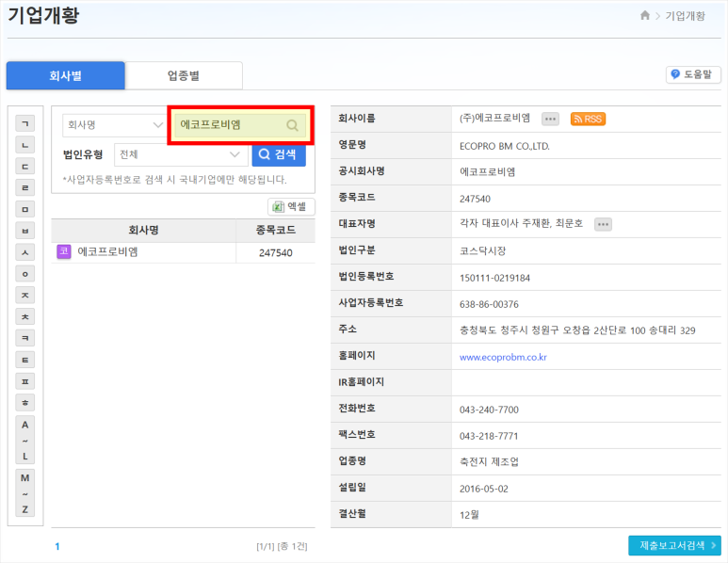Filter companies by ㅋ consonant

click(25, 338)
